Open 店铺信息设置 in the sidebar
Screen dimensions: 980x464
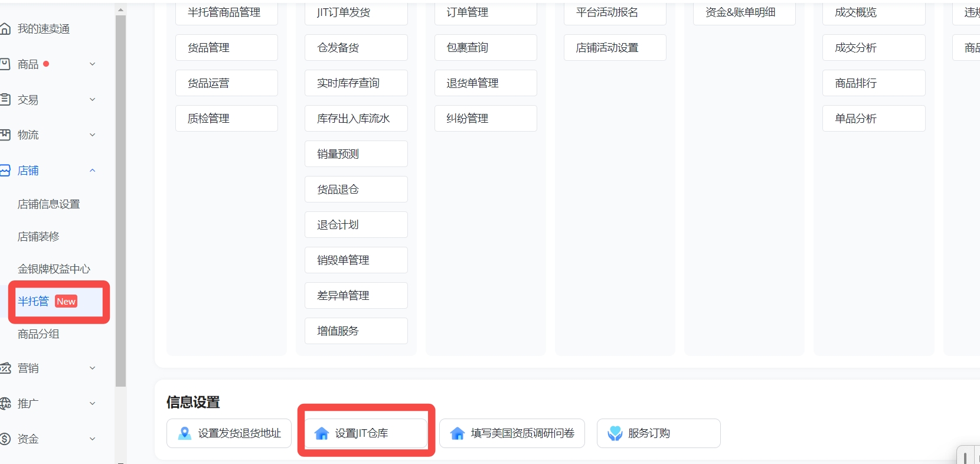coord(49,204)
